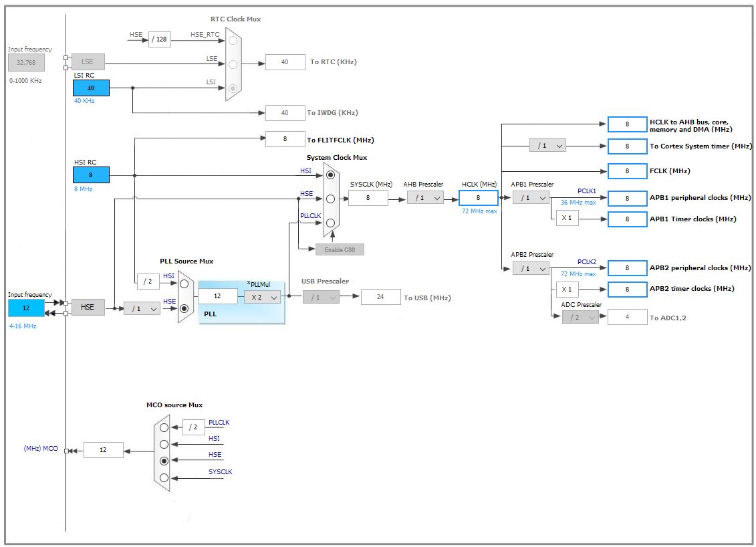Screen dimensions: 756x547
Task: Click the HSI RC value box 8
Action: tap(91, 175)
